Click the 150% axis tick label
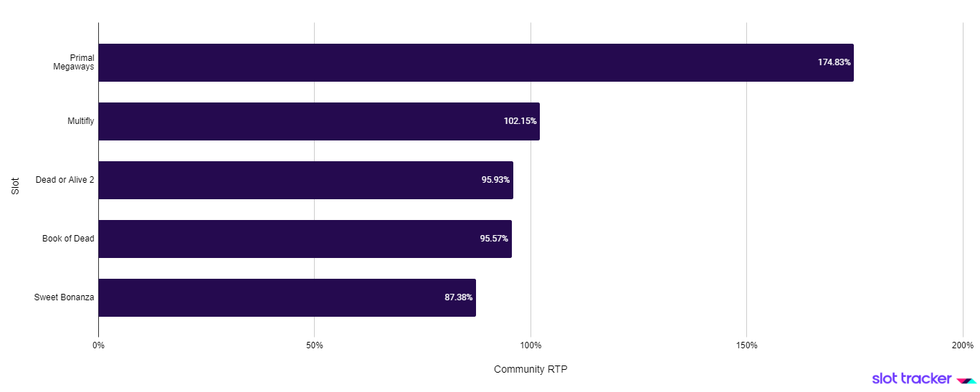The image size is (980, 392). (x=746, y=345)
